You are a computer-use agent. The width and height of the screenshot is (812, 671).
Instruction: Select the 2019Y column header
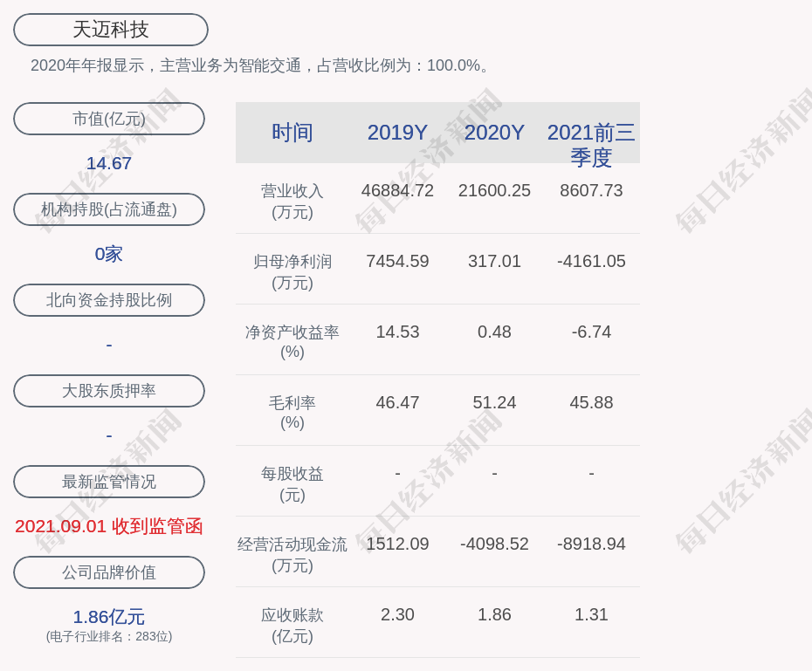pos(397,133)
